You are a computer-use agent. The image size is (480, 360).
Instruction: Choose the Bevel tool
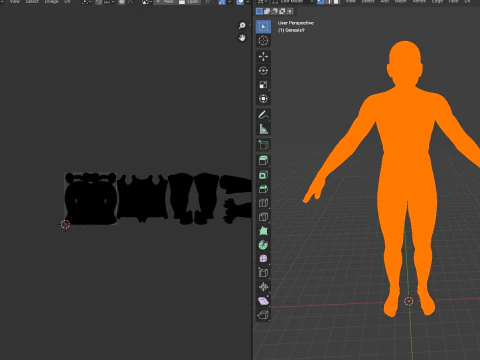click(263, 189)
